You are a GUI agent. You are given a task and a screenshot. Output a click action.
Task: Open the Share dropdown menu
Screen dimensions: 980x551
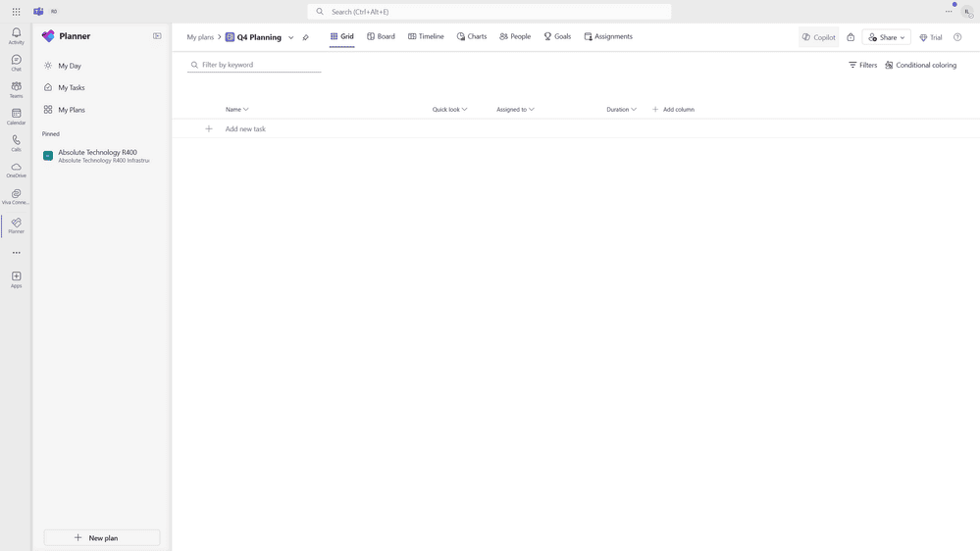point(886,37)
